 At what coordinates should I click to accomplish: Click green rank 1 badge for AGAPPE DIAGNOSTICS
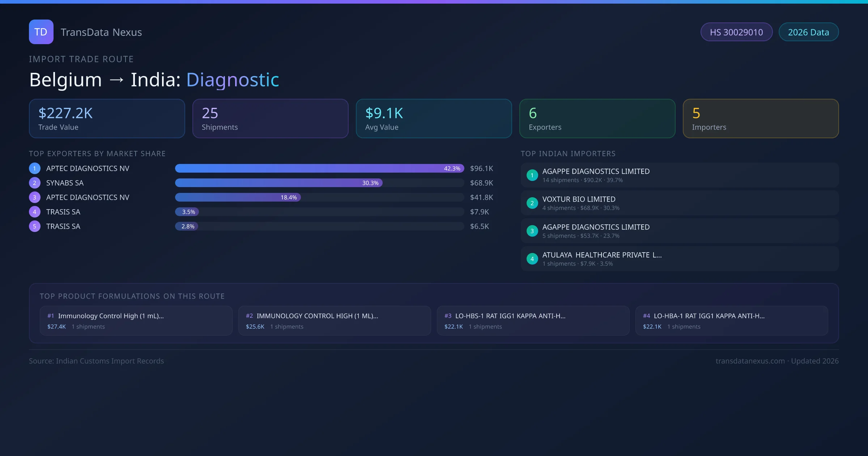(532, 175)
